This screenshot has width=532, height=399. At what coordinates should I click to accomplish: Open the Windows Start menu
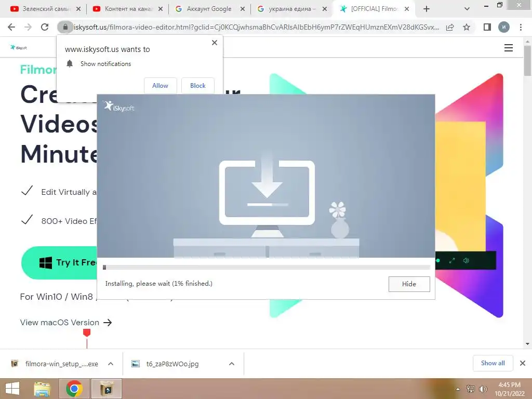12,389
